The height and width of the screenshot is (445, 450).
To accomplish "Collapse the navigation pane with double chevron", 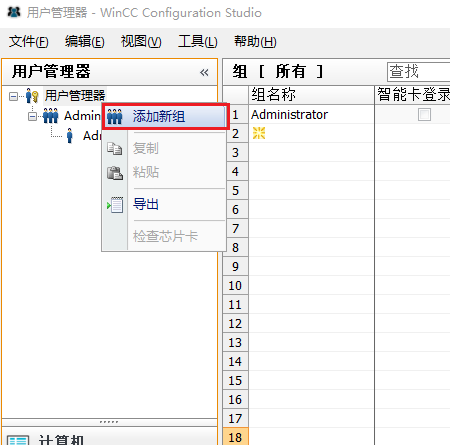I will click(204, 72).
